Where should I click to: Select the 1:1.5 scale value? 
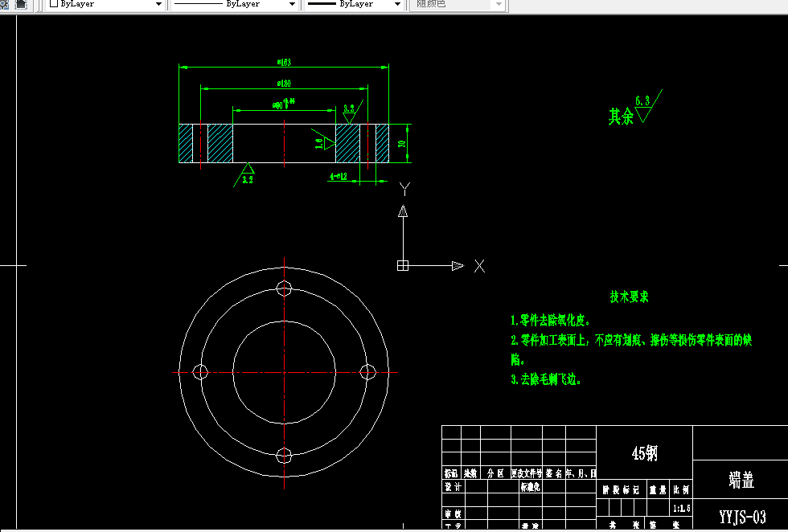tap(682, 509)
